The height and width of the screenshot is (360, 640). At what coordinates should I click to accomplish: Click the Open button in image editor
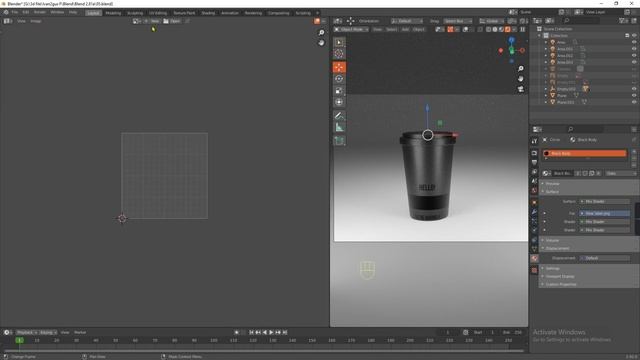click(172, 21)
